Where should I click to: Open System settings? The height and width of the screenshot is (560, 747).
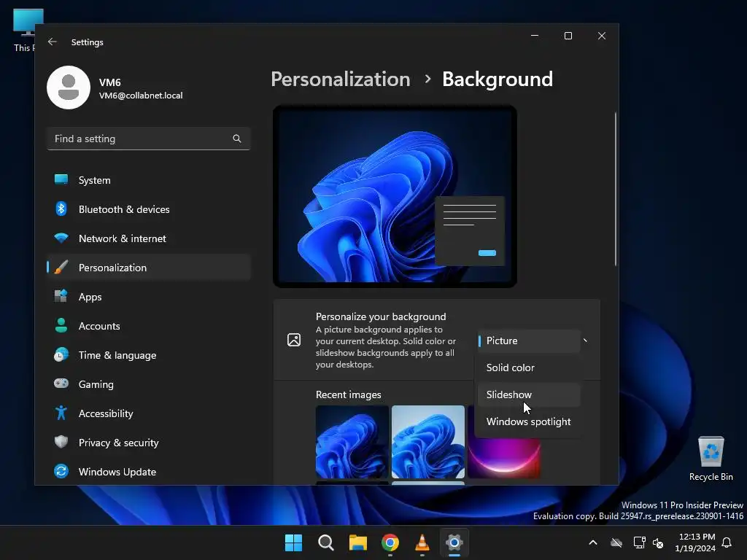(x=149, y=180)
